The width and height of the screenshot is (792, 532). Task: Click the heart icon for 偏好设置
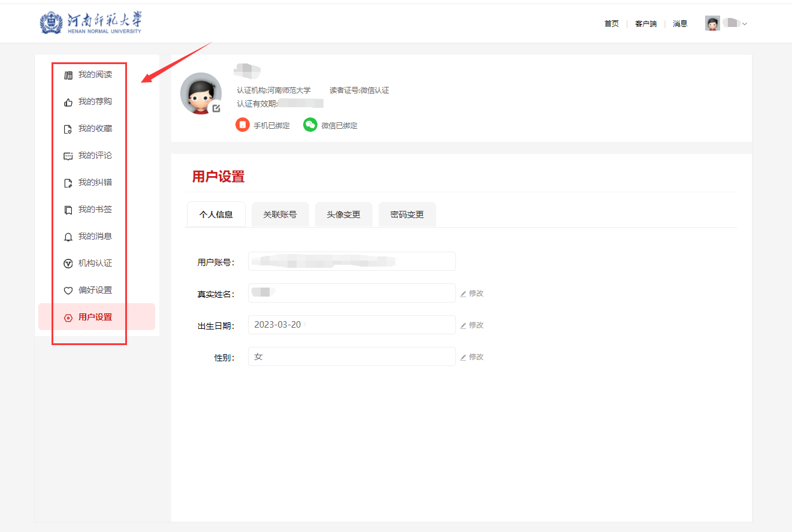68,291
